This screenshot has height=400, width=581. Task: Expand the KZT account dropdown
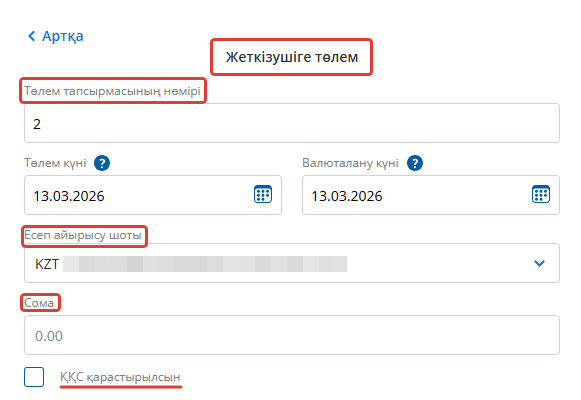pyautogui.click(x=292, y=263)
